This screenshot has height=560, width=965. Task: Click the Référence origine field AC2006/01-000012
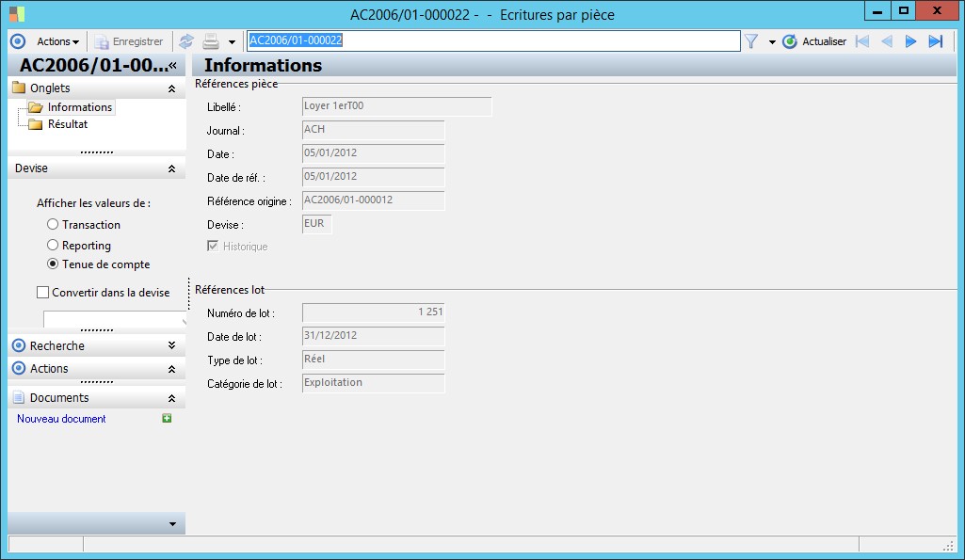pos(373,200)
